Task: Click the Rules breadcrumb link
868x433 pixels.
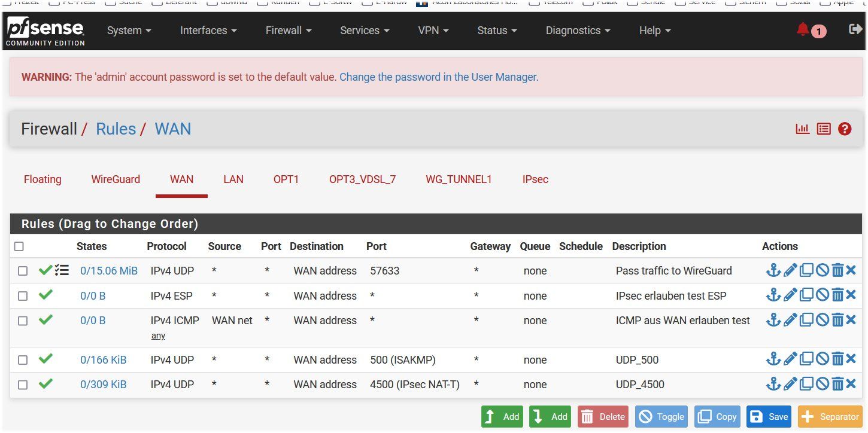Action: pyautogui.click(x=116, y=129)
